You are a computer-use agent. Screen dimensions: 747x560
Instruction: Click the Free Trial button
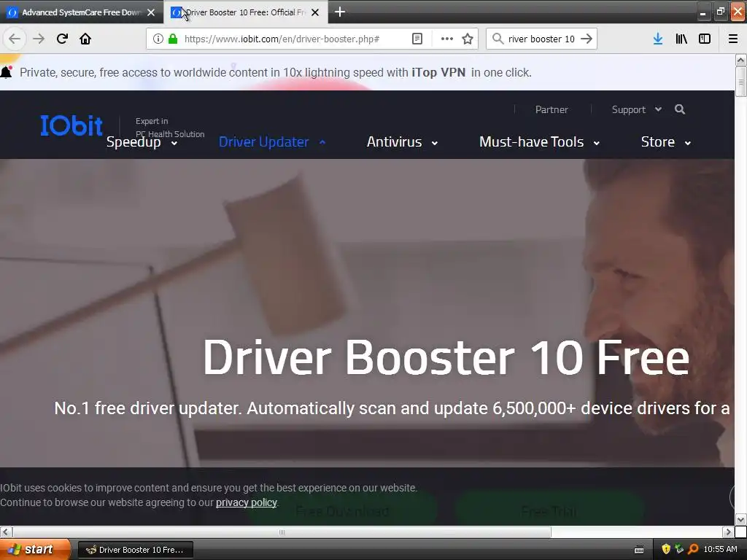click(549, 511)
